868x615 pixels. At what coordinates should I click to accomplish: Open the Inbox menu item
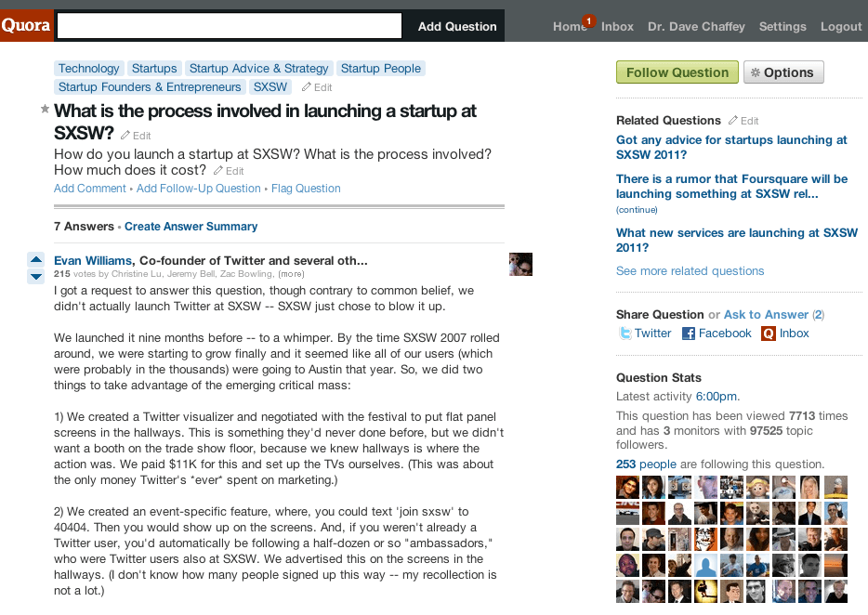coord(617,27)
